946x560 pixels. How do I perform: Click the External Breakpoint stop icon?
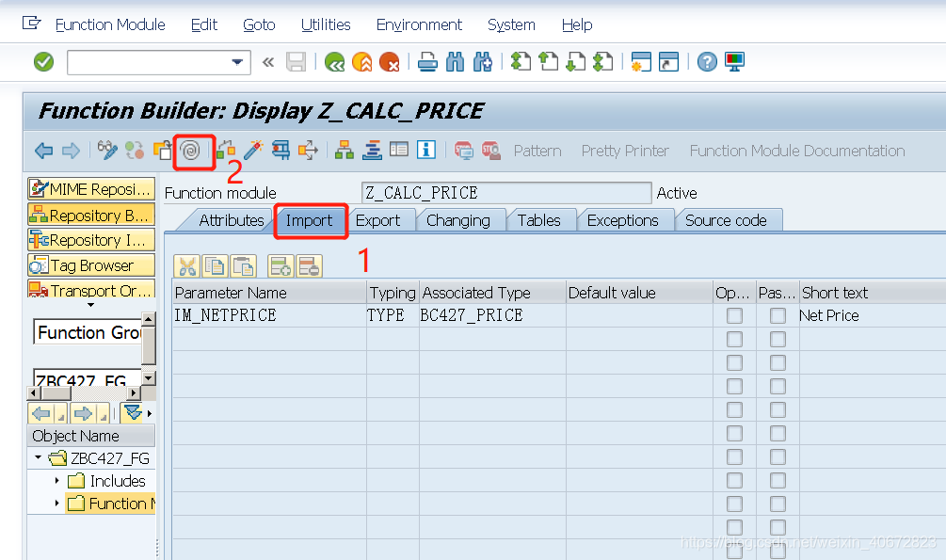click(491, 150)
